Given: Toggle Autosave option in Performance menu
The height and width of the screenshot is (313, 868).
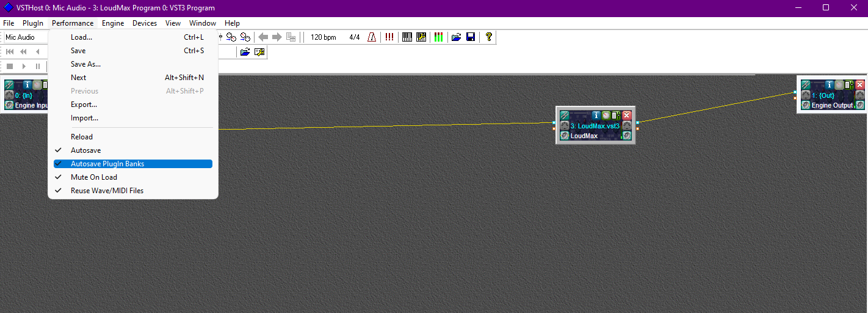Looking at the screenshot, I should coord(133,150).
